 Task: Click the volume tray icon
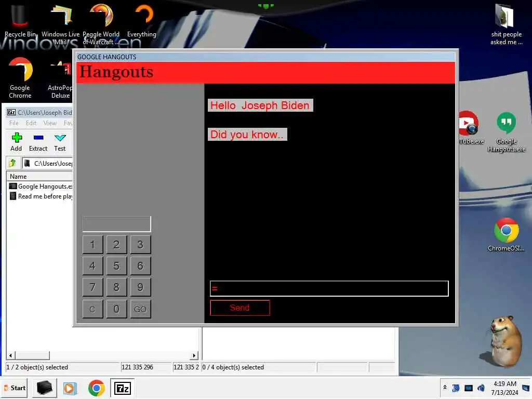pyautogui.click(x=481, y=388)
